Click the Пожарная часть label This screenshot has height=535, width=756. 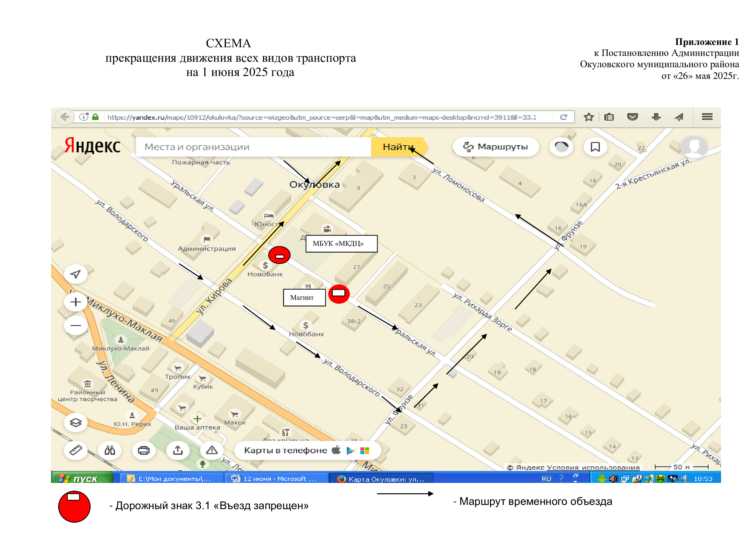pos(201,162)
